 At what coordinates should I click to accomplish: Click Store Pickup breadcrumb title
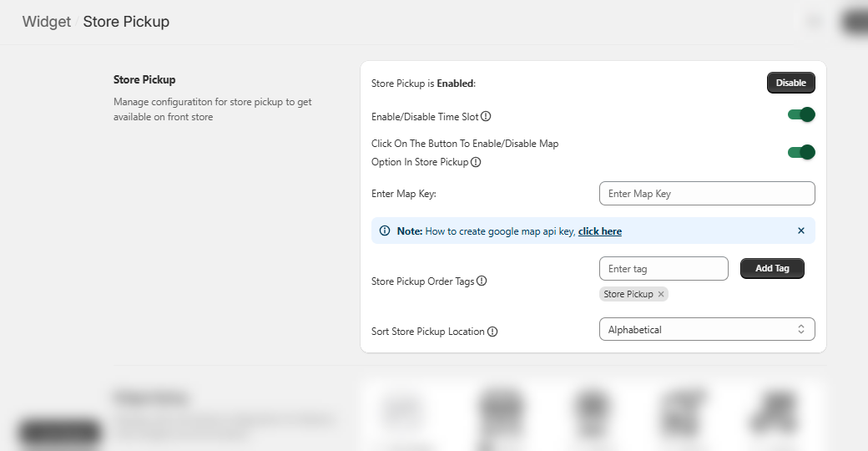(126, 22)
